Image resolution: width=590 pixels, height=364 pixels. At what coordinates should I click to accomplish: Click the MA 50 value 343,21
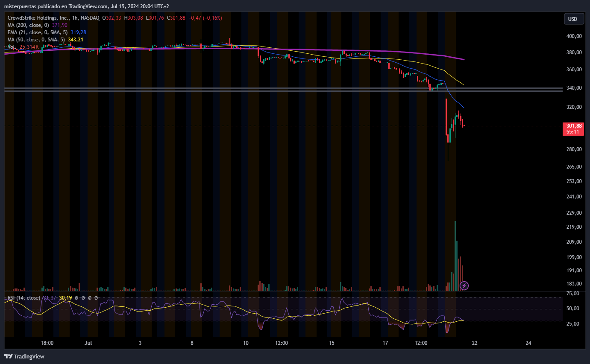coord(75,40)
